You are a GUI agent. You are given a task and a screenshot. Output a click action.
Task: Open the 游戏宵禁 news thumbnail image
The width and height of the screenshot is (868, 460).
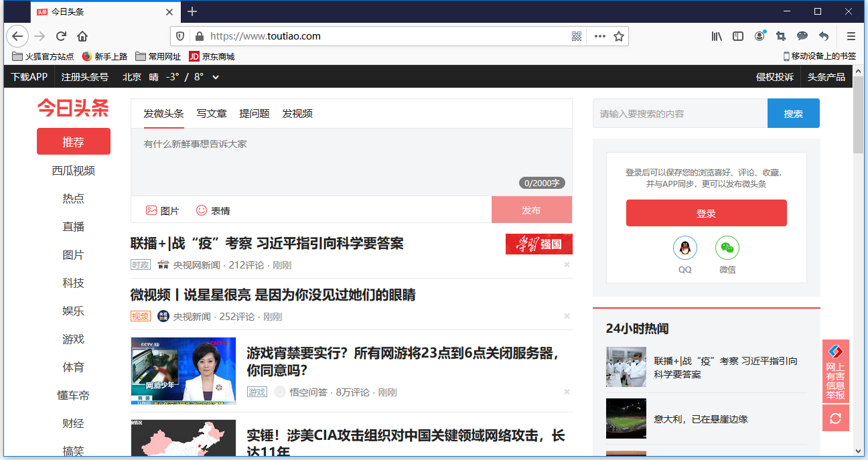click(184, 371)
